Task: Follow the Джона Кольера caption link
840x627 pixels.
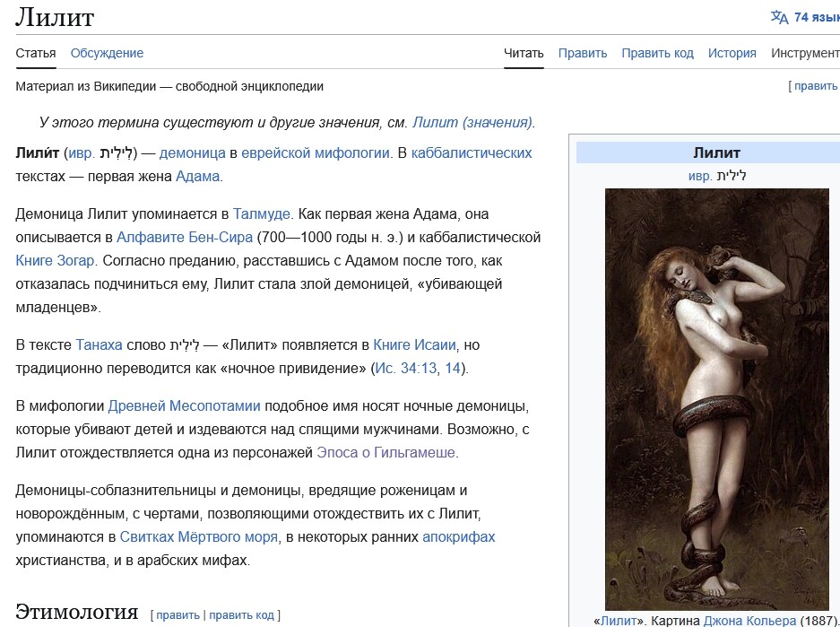Action: pos(749,621)
